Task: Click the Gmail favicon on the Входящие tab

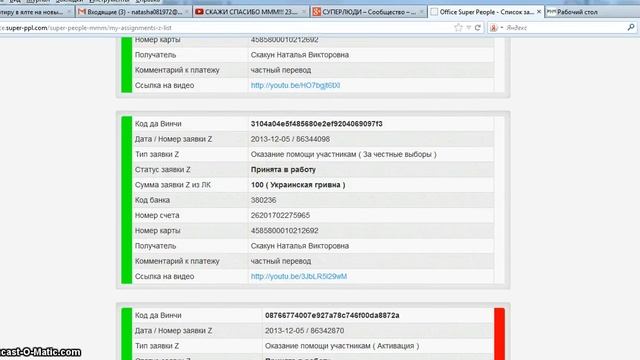Action: click(82, 12)
